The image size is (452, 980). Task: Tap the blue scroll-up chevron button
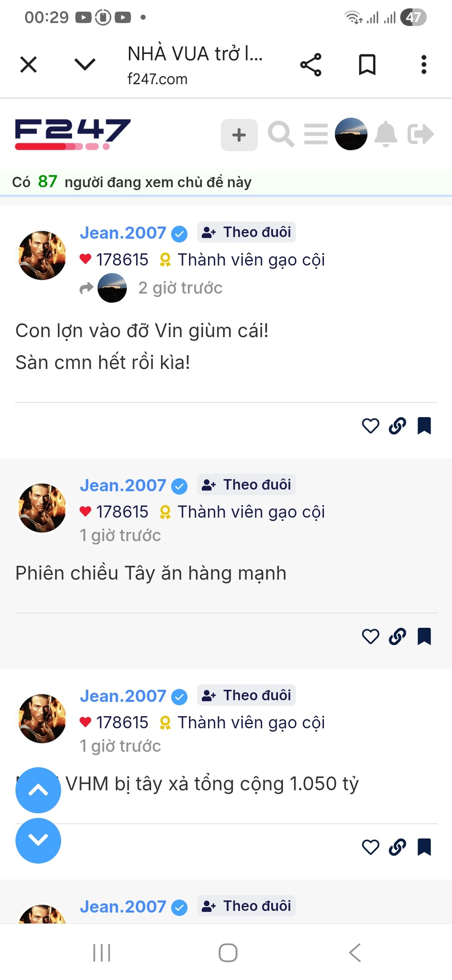tap(38, 790)
